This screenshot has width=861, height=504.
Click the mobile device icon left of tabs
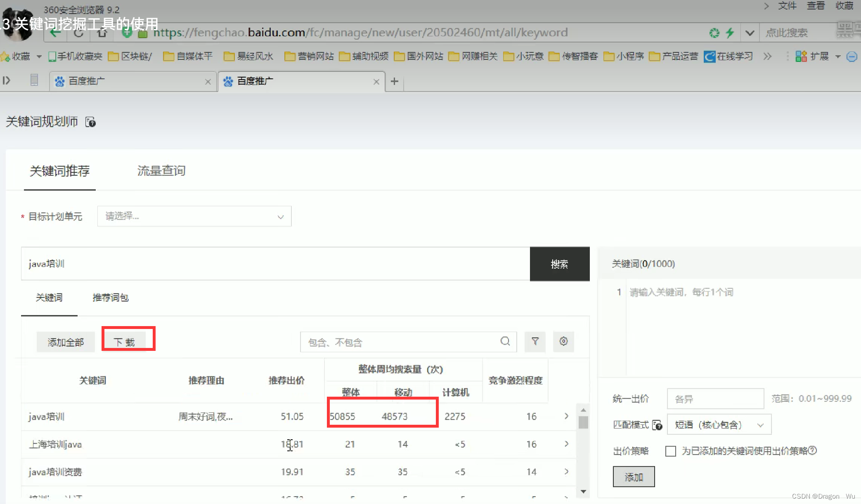tap(34, 80)
